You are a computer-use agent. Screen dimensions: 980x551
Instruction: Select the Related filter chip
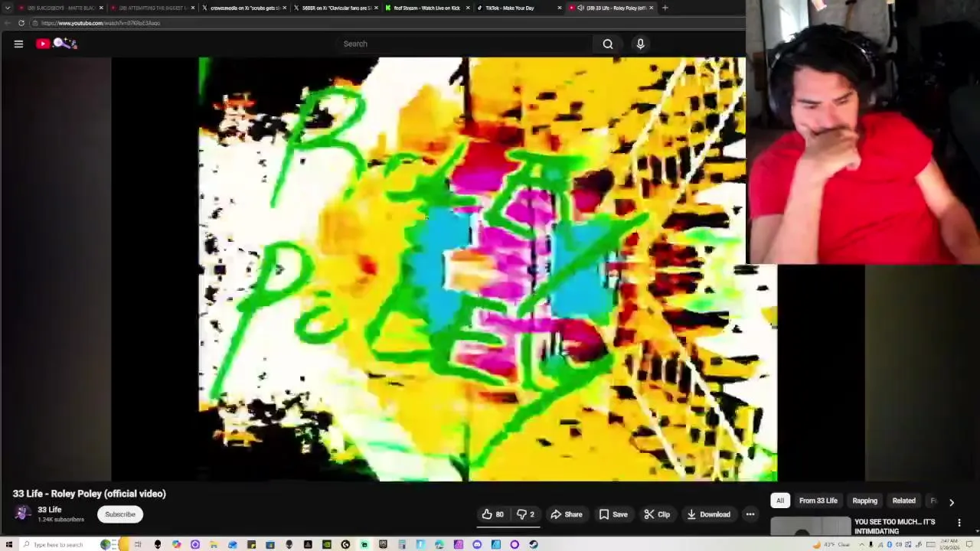[903, 500]
